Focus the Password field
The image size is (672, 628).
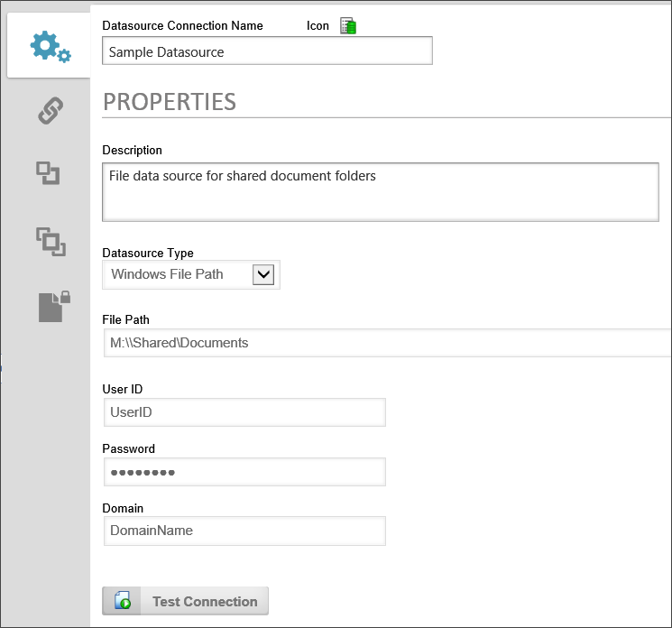pyautogui.click(x=244, y=472)
